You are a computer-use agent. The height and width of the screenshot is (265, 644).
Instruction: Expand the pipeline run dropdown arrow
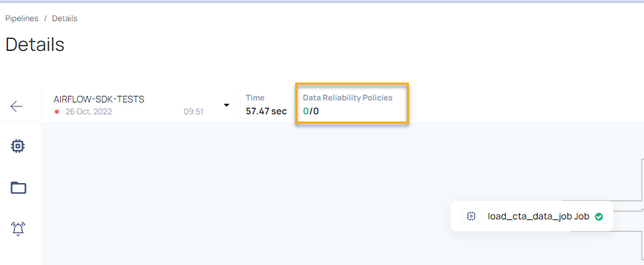(x=227, y=105)
